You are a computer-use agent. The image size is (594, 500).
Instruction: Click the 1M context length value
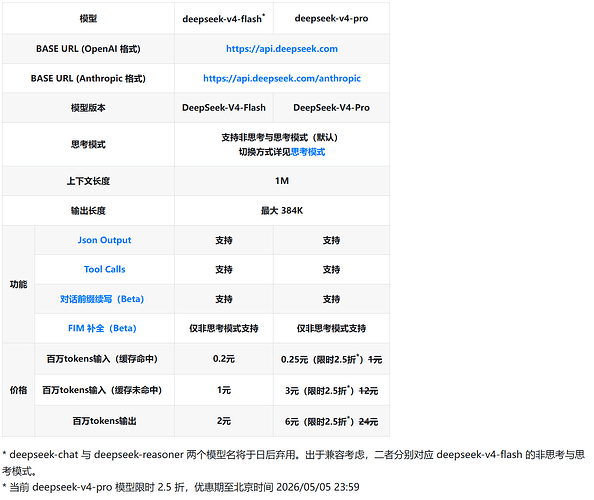point(282,181)
